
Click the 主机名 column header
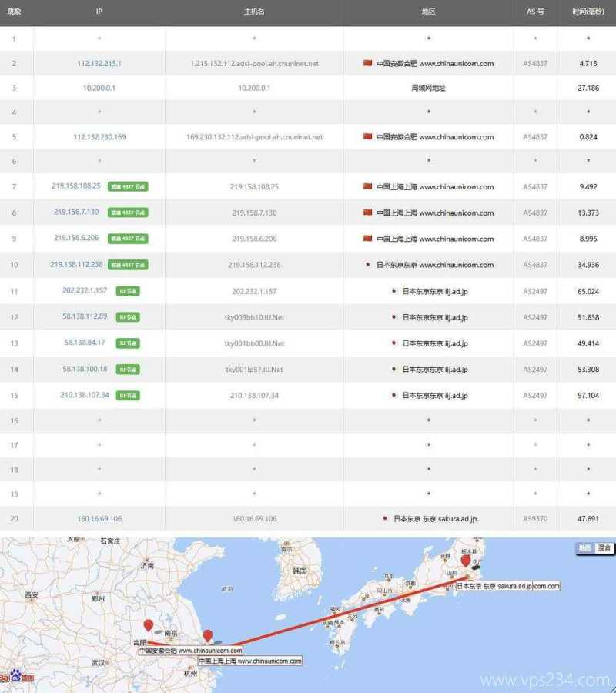tap(254, 12)
